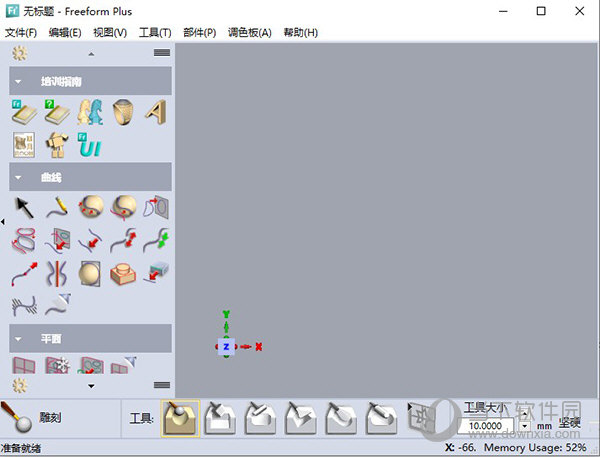Click bottom palette grip handle
The image size is (600, 457).
tap(162, 385)
